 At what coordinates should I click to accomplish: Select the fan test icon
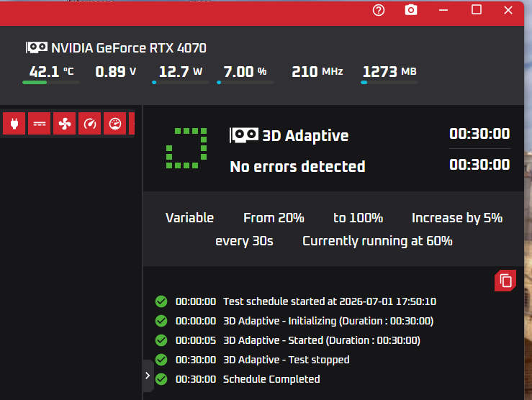(x=65, y=124)
